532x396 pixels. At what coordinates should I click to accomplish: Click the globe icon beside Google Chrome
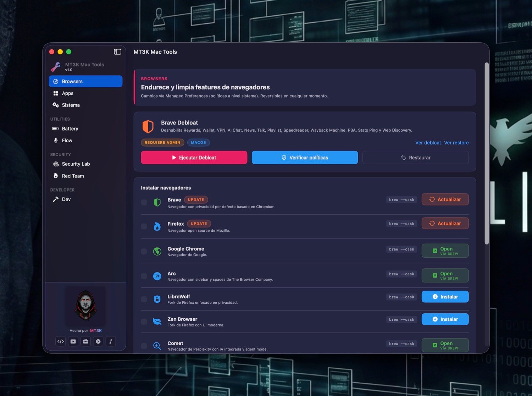157,252
